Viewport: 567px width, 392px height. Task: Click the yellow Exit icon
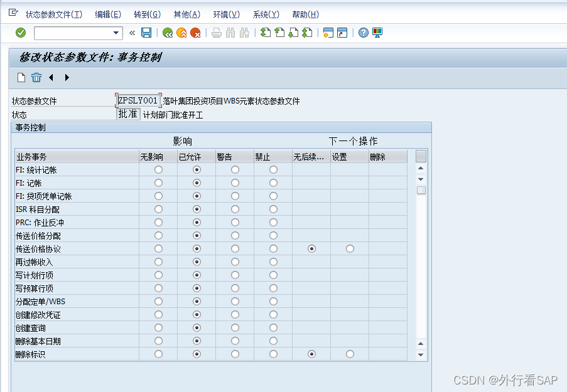[x=181, y=33]
